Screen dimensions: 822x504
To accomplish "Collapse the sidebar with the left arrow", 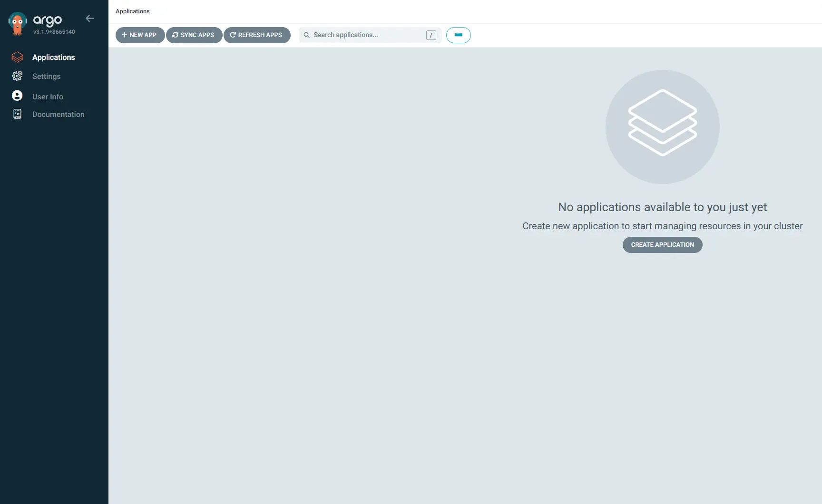I will (x=90, y=19).
